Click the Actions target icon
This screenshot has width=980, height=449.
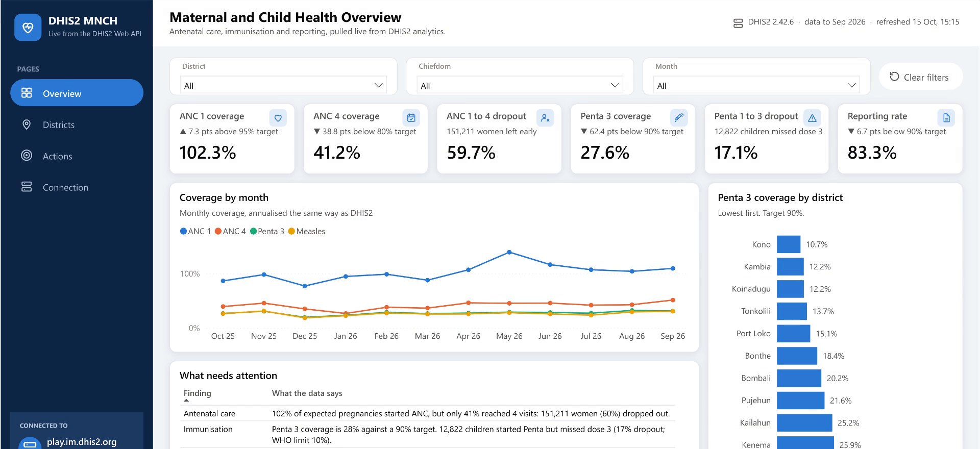[27, 156]
